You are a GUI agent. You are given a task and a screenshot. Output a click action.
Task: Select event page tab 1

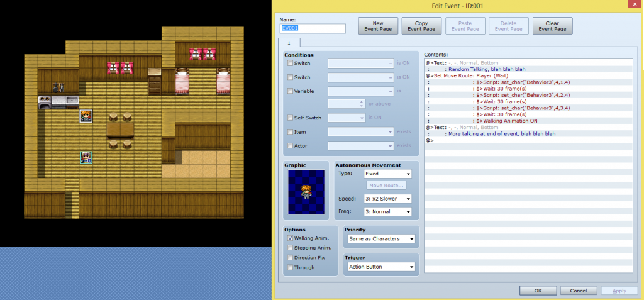(289, 43)
